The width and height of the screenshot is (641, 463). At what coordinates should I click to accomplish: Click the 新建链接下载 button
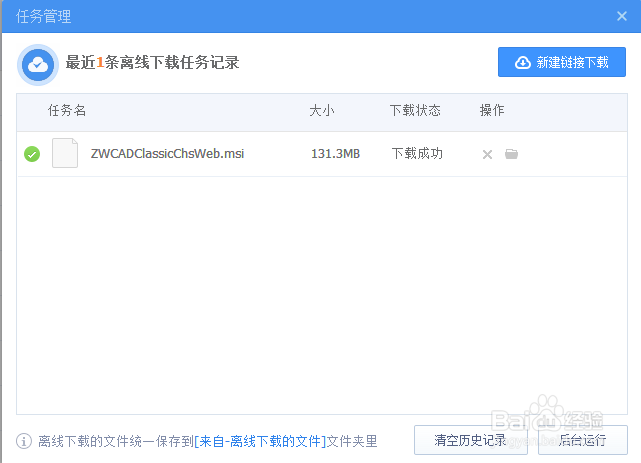(562, 62)
